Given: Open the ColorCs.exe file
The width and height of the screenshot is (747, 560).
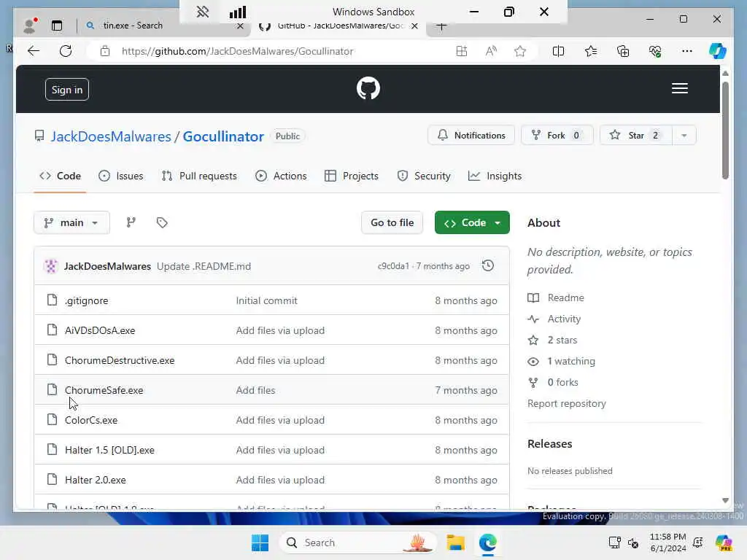Looking at the screenshot, I should (x=91, y=421).
